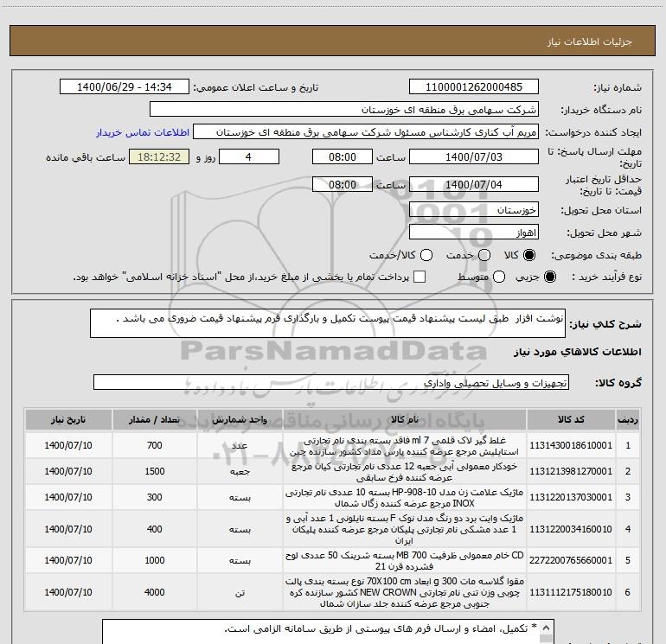This screenshot has width=666, height=644.
Task: Select the خدمت radio button
Action: pos(484,255)
